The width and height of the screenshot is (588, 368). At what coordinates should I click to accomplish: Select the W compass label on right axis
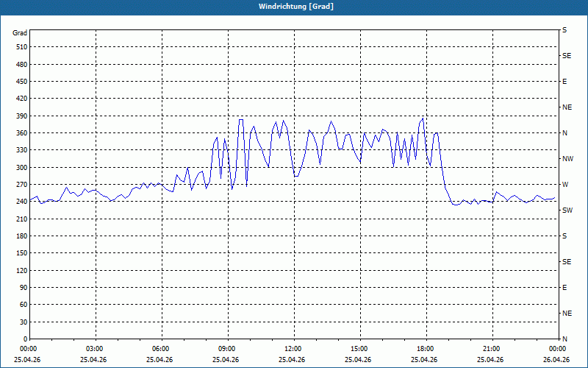pos(565,185)
